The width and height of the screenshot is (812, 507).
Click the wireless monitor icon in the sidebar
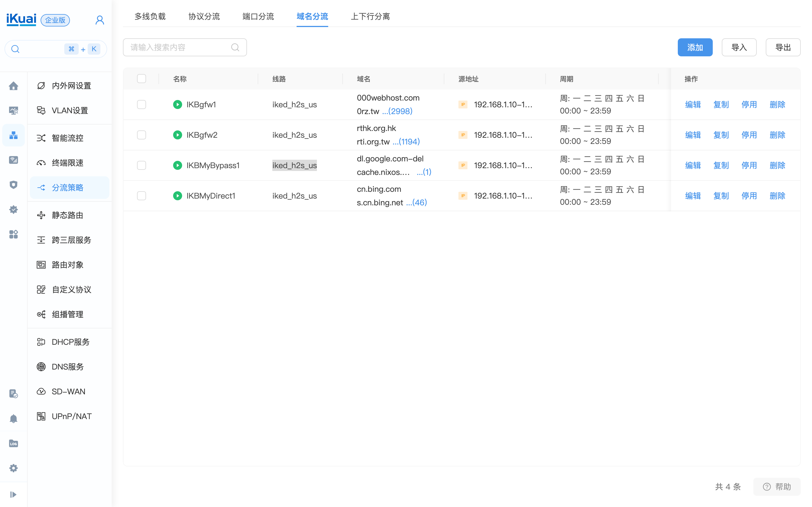pos(14,160)
